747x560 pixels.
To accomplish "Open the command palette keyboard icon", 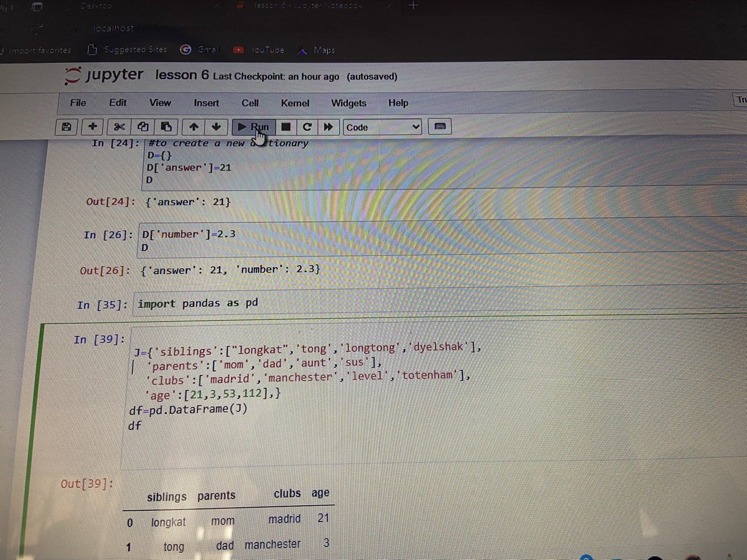I will coord(440,126).
